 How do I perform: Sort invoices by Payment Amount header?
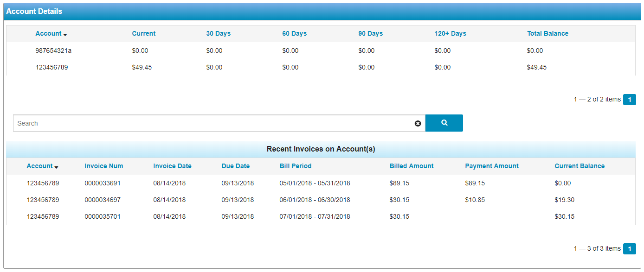(x=492, y=166)
